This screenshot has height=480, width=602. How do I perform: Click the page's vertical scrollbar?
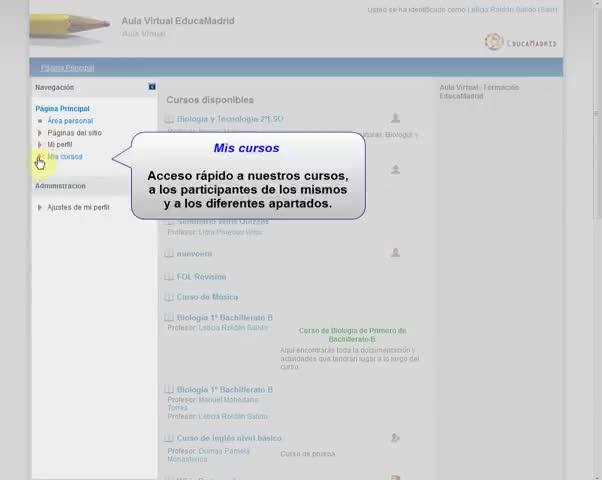[x=596, y=115]
